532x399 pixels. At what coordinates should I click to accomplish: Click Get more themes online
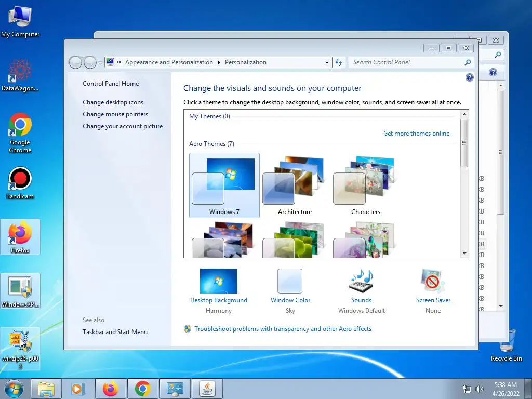click(x=416, y=134)
